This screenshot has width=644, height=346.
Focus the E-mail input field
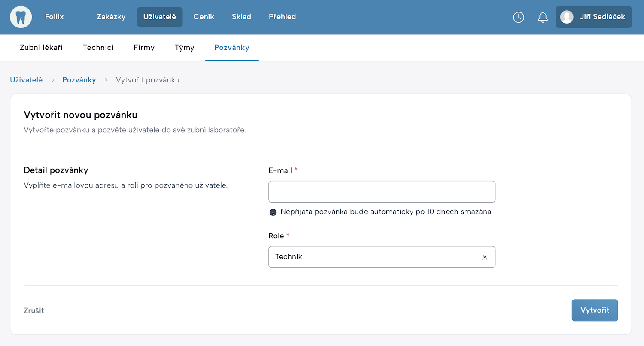[382, 191]
